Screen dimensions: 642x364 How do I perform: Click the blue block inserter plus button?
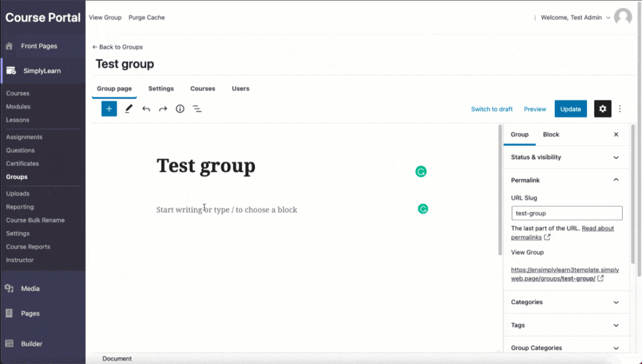point(109,109)
